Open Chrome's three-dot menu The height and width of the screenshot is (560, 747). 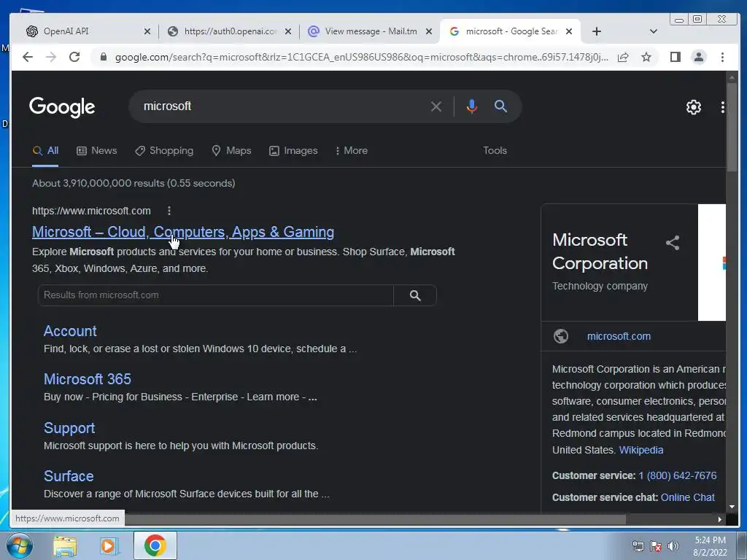tap(722, 57)
